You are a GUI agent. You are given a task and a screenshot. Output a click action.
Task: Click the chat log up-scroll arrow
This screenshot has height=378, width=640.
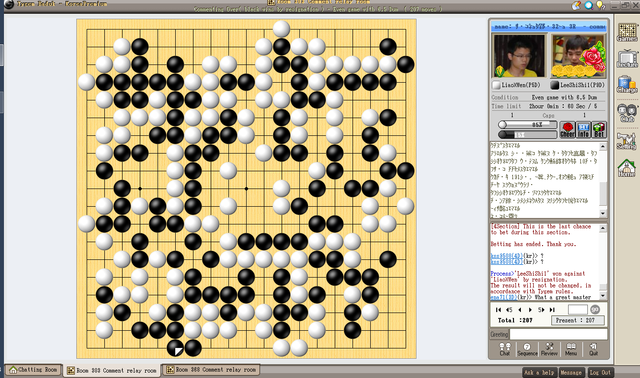(x=603, y=229)
